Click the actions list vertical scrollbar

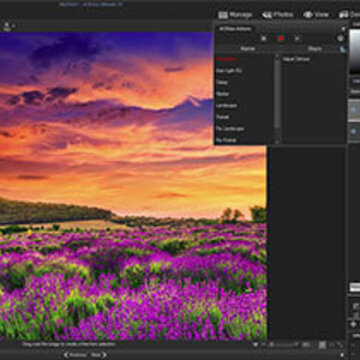[277, 98]
